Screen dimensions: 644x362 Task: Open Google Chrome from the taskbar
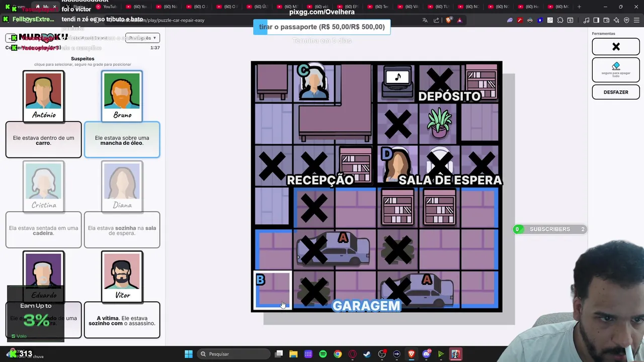338,354
